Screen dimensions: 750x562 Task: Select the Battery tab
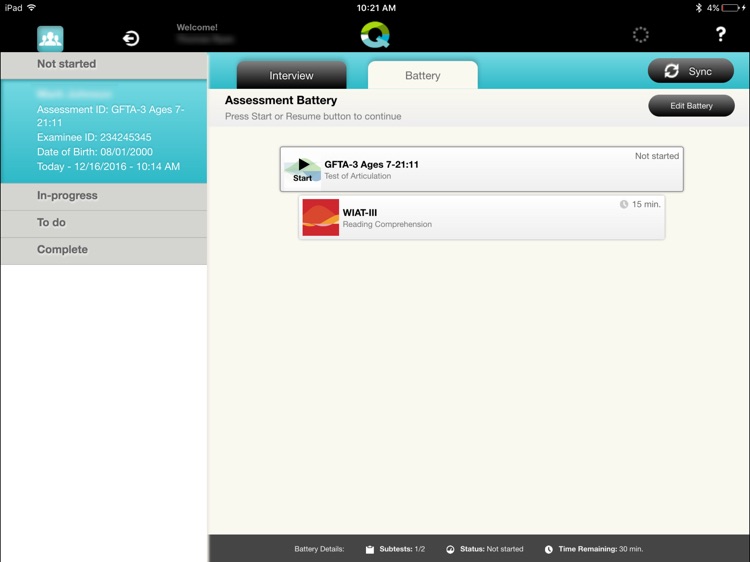pos(422,75)
